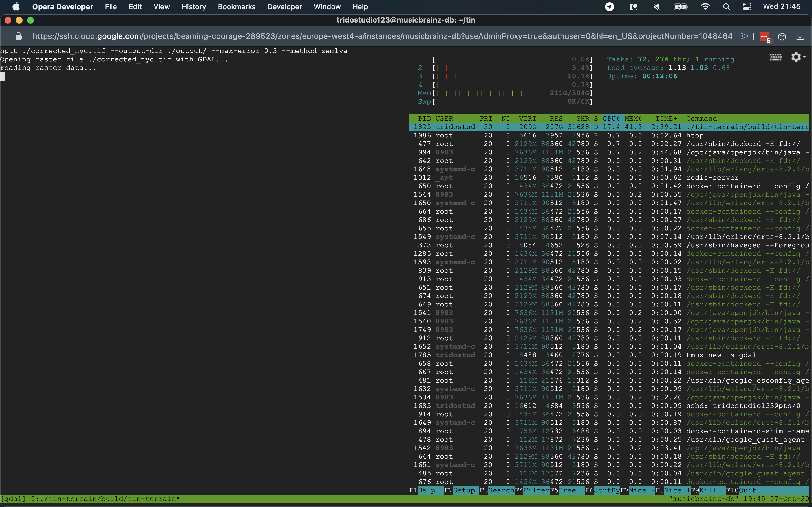Open macOS Spotlight search icon
The image size is (812, 507).
727,7
